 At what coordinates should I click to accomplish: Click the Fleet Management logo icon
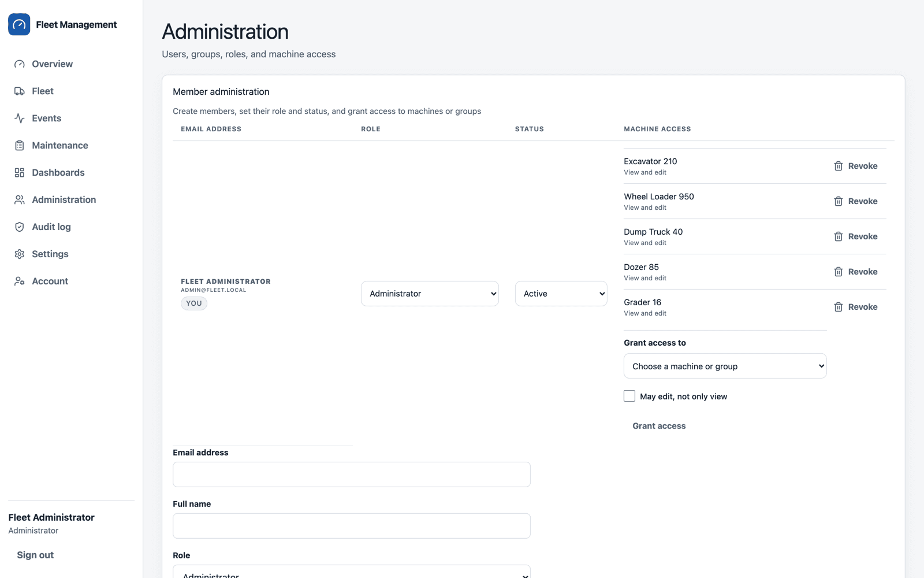(x=19, y=24)
